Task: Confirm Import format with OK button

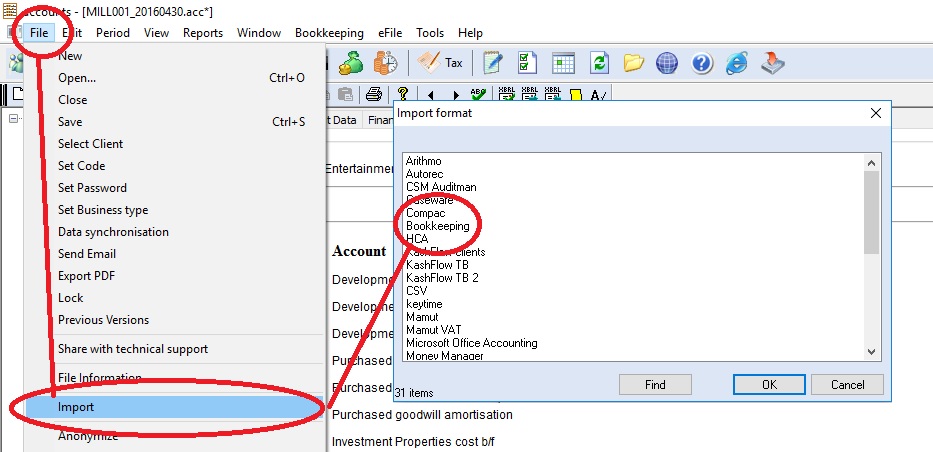Action: point(769,385)
